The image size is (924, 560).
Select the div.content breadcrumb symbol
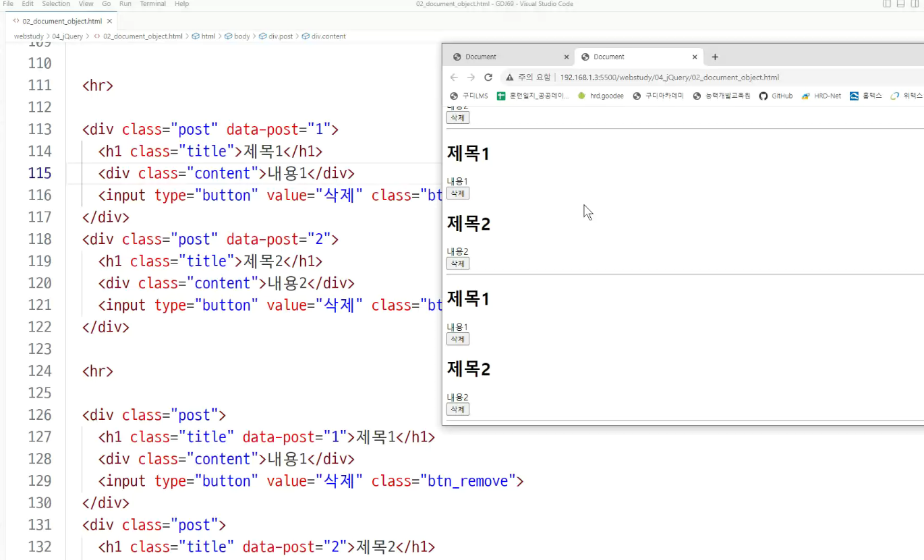324,36
